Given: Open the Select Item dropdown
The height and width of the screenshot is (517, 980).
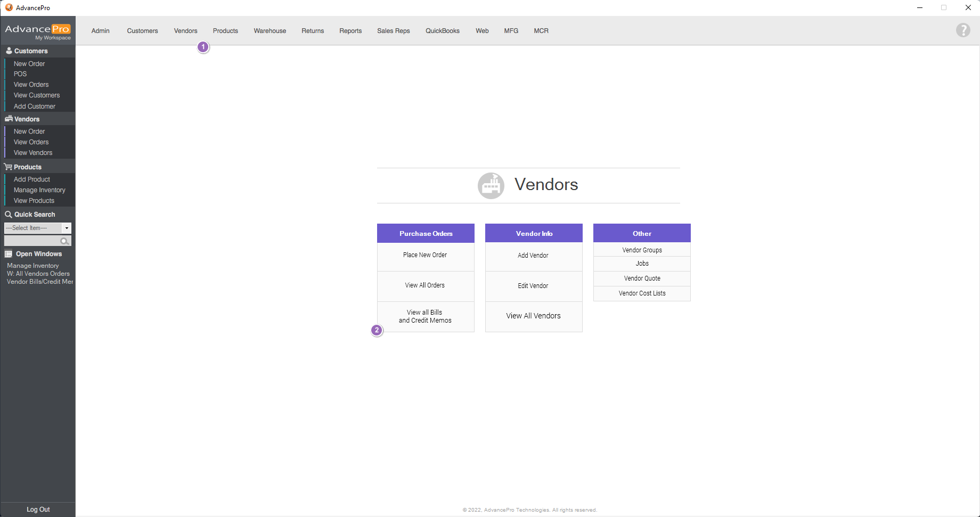Looking at the screenshot, I should coord(67,228).
